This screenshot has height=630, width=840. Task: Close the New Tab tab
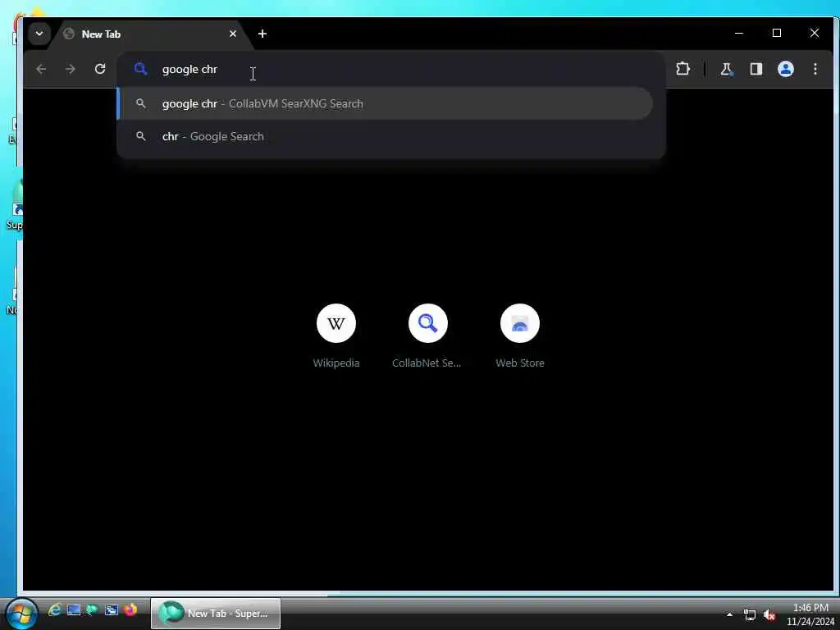(232, 34)
